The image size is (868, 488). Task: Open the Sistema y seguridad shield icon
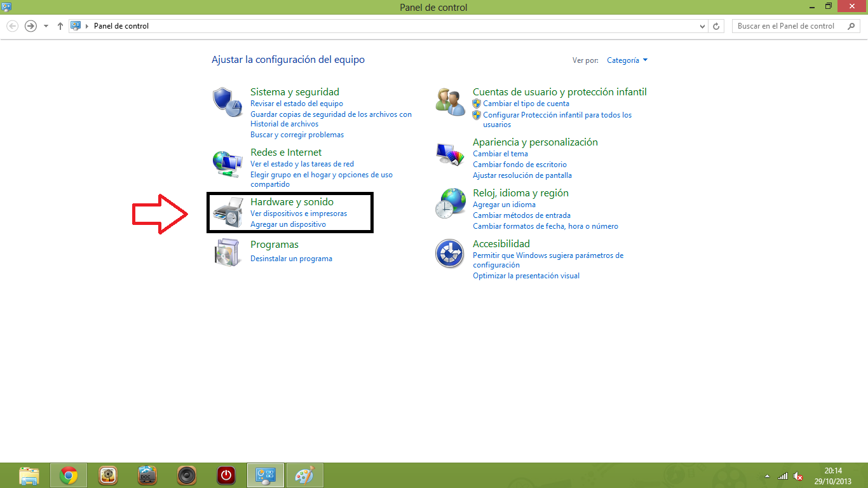click(227, 102)
